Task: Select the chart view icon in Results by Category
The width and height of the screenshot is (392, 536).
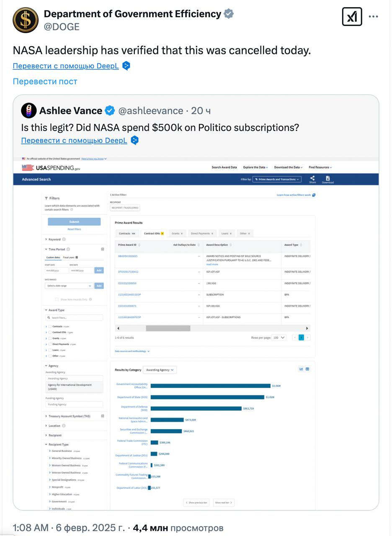Action: coord(301,369)
